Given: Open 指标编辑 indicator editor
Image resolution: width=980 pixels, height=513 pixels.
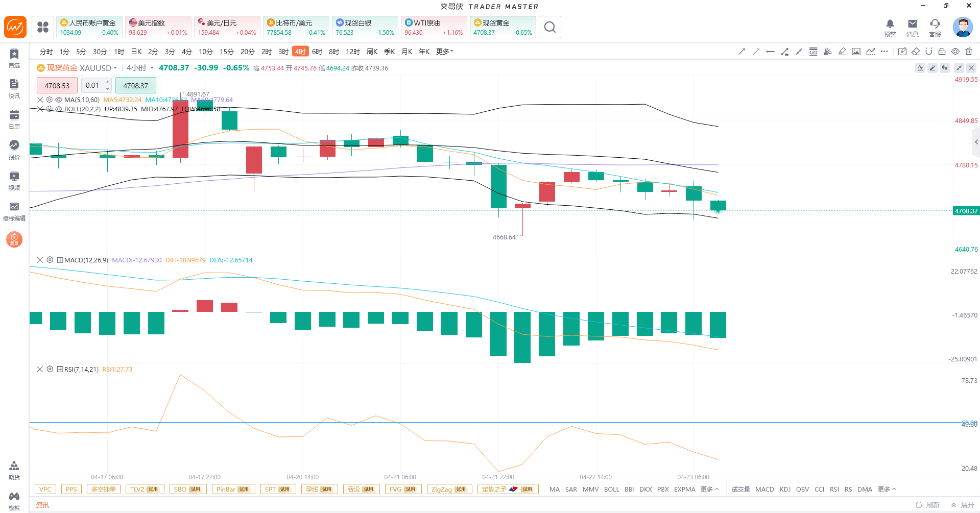Looking at the screenshot, I should [14, 211].
